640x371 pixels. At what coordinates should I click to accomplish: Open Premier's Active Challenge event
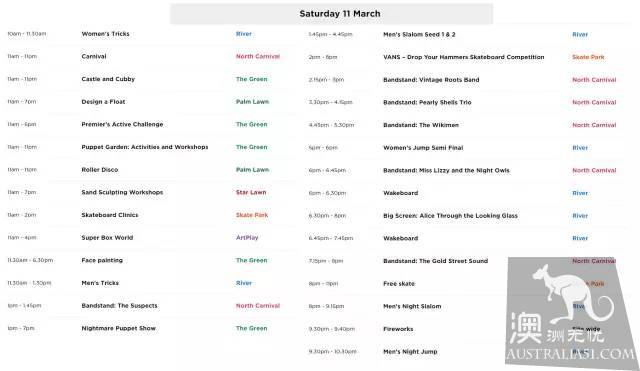(x=122, y=124)
